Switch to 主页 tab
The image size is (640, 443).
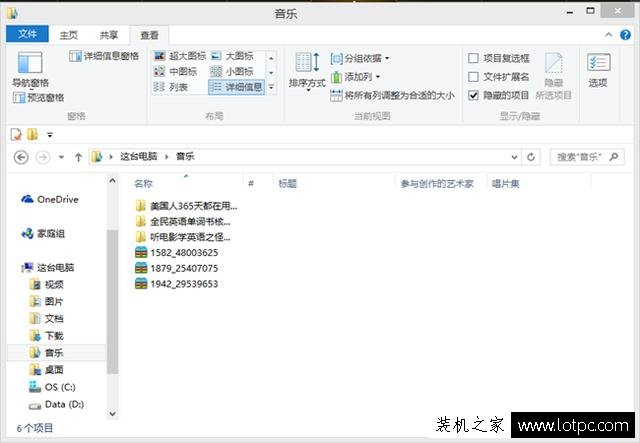coord(69,35)
